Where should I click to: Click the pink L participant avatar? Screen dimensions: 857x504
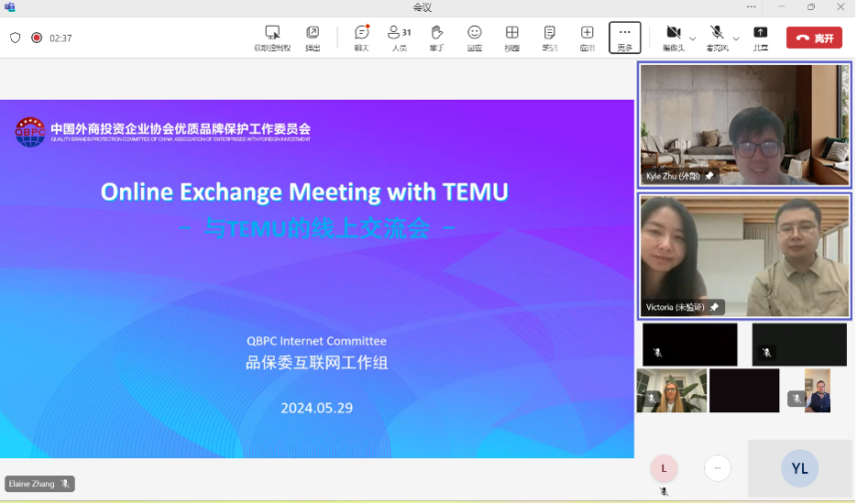664,468
